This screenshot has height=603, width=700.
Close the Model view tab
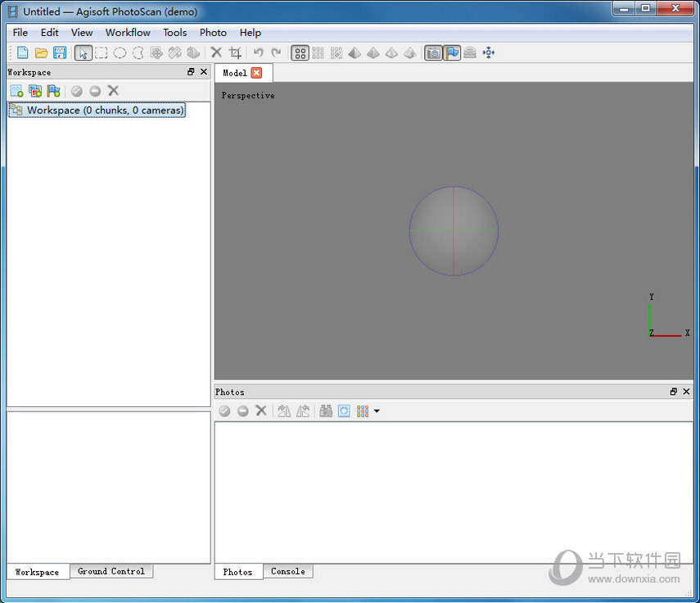point(256,72)
